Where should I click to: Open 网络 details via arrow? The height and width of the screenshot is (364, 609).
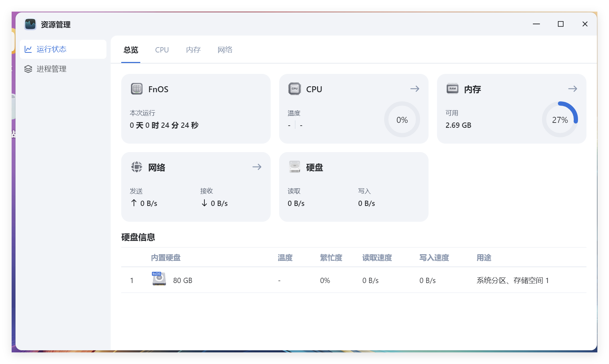pos(257,167)
